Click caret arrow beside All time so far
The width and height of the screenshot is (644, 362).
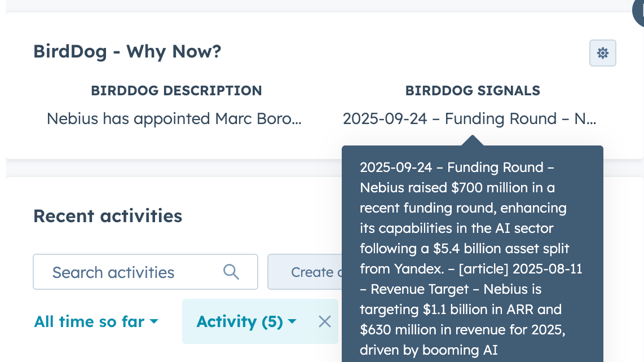[x=153, y=322]
